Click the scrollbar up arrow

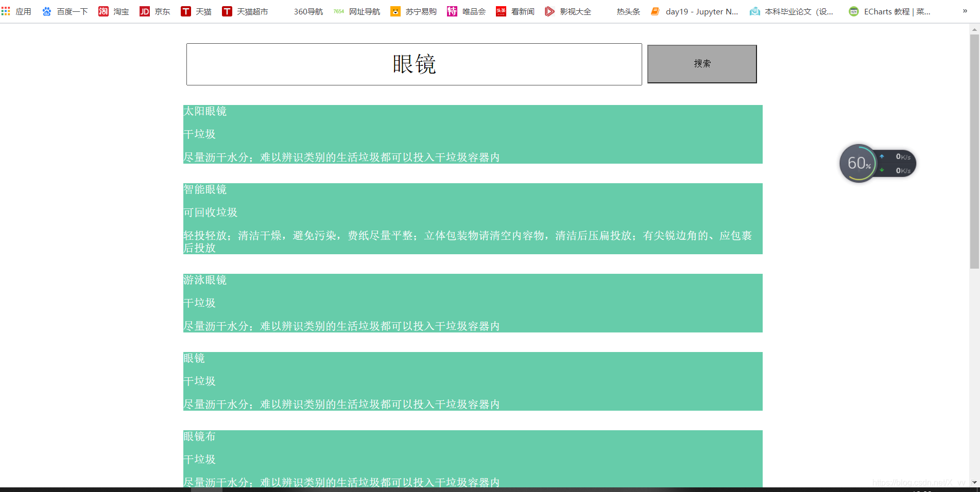click(974, 29)
